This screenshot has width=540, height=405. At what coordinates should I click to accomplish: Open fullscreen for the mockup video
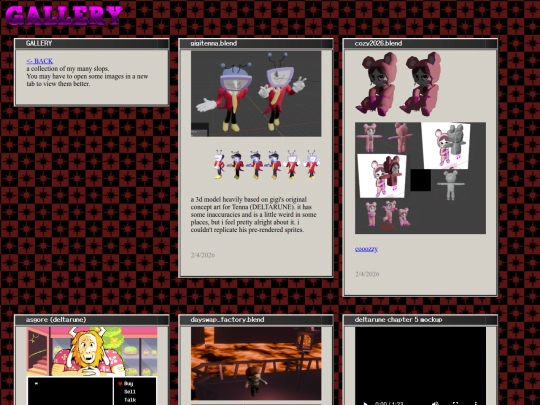pos(455,403)
